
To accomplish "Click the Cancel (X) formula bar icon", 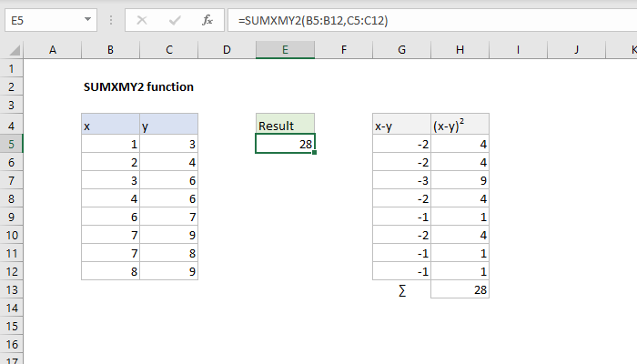I will coord(142,20).
